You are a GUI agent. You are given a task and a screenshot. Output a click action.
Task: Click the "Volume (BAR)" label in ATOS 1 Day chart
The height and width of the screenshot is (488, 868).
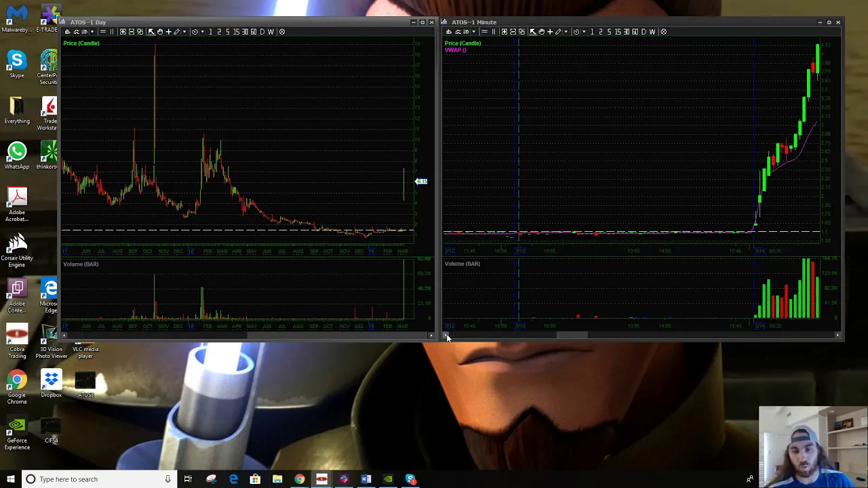(81, 264)
